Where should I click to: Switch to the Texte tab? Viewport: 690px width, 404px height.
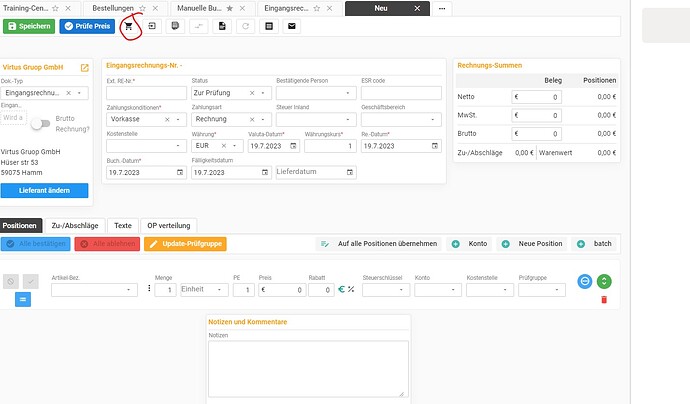[x=123, y=226]
